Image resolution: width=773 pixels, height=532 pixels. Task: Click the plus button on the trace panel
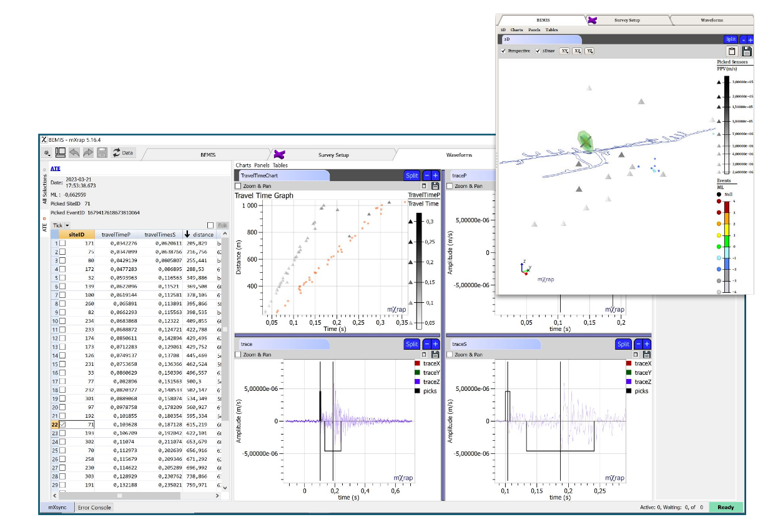tap(435, 344)
